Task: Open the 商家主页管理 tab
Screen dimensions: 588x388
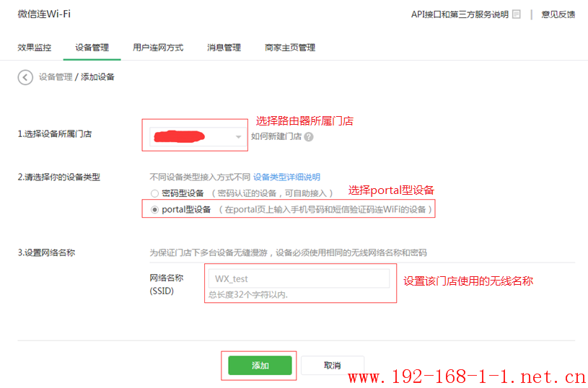Action: pos(290,48)
